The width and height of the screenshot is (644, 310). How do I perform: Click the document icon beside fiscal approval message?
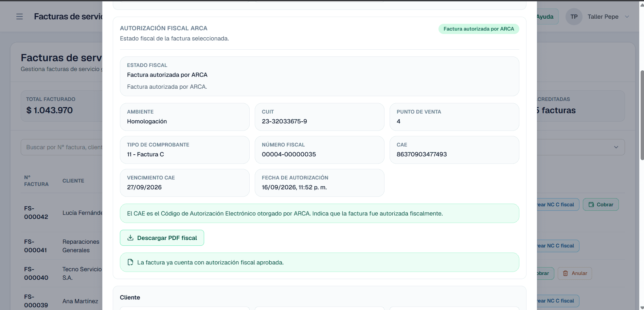(130, 262)
